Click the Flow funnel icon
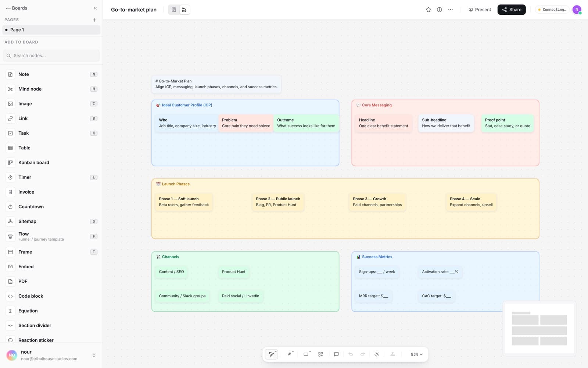Image resolution: width=588 pixels, height=368 pixels. (x=10, y=237)
